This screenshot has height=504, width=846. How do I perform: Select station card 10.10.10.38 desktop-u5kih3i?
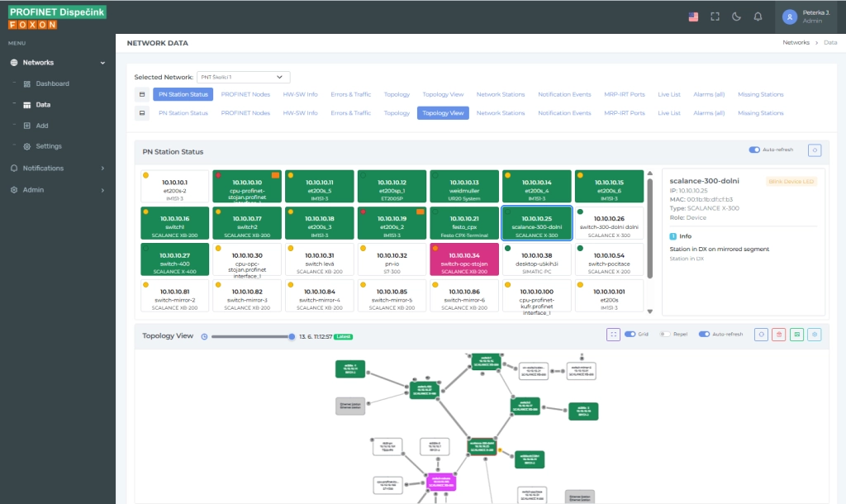(x=537, y=259)
